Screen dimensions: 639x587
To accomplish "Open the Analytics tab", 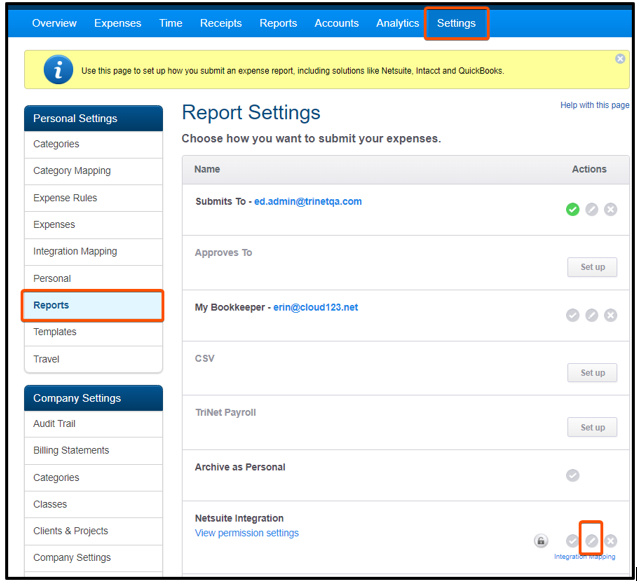I will click(x=398, y=23).
